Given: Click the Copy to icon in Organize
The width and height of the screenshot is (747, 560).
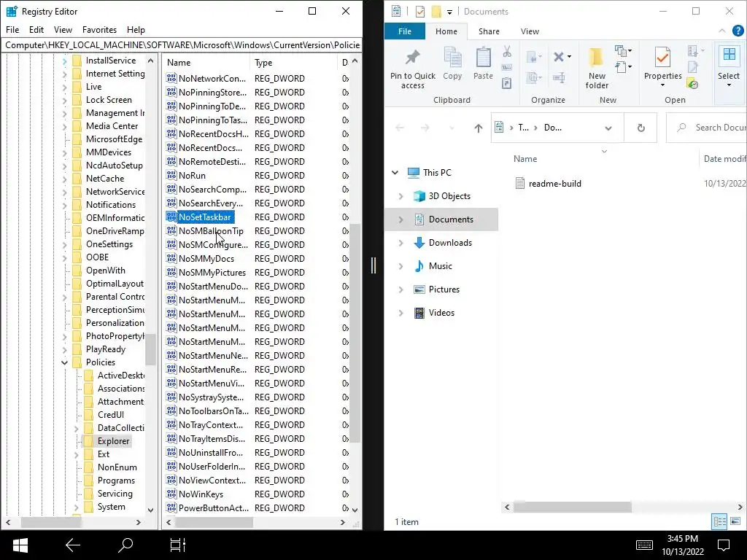Looking at the screenshot, I should (x=533, y=77).
